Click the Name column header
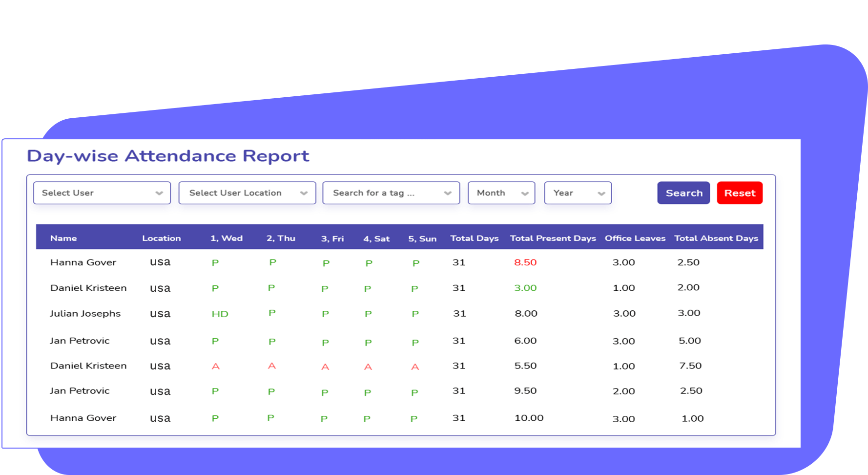 pyautogui.click(x=63, y=238)
